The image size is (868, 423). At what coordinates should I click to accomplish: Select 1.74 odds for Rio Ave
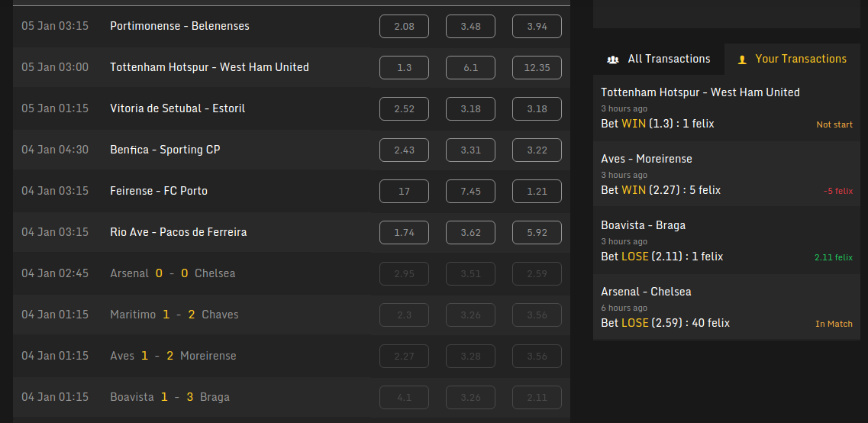(x=404, y=233)
